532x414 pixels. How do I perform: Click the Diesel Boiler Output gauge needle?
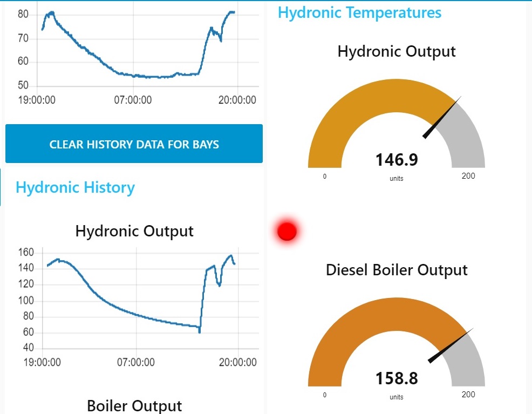click(450, 346)
